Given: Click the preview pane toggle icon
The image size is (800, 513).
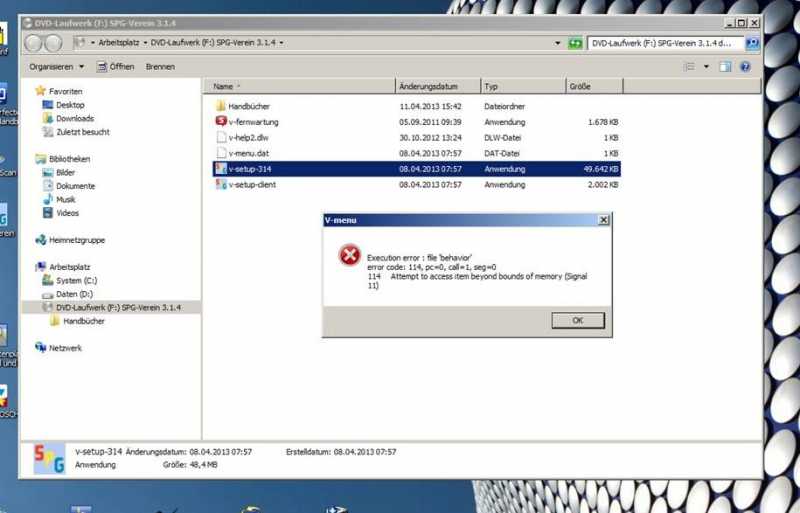Looking at the screenshot, I should tap(726, 67).
